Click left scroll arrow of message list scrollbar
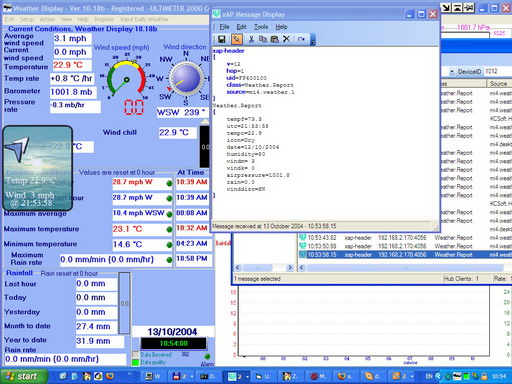This screenshot has width=512, height=384. (302, 268)
